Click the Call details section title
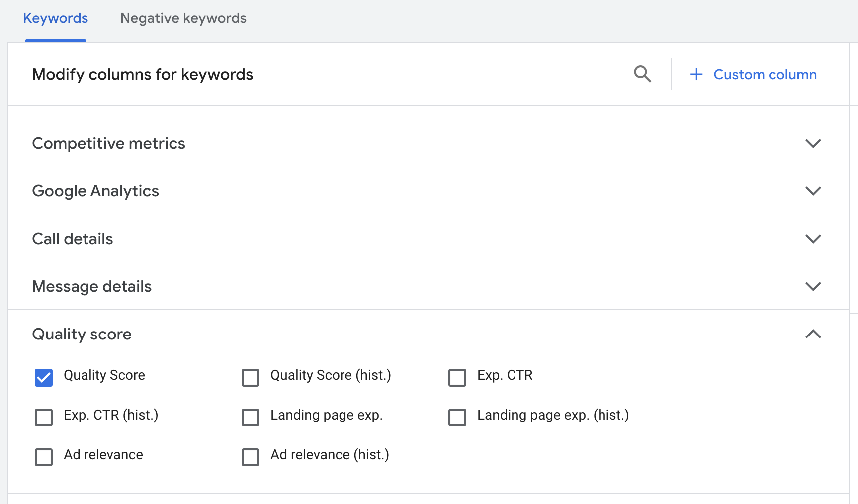858x504 pixels. 73,239
